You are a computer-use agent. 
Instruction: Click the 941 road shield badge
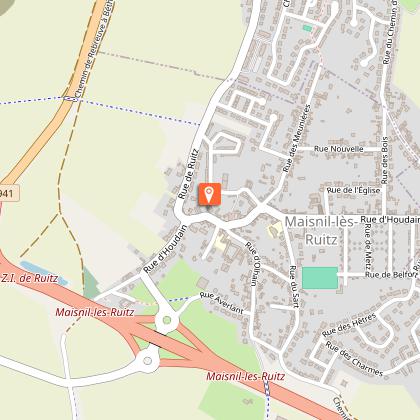pyautogui.click(x=8, y=194)
